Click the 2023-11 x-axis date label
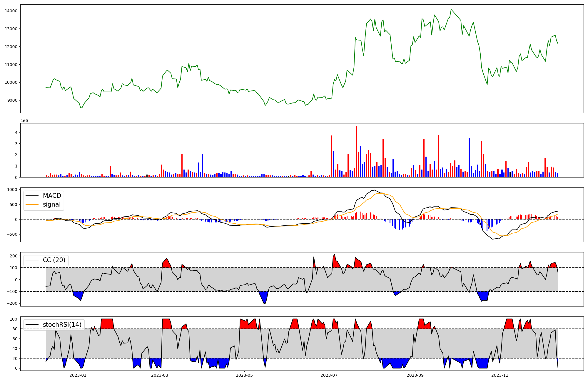 (500, 375)
